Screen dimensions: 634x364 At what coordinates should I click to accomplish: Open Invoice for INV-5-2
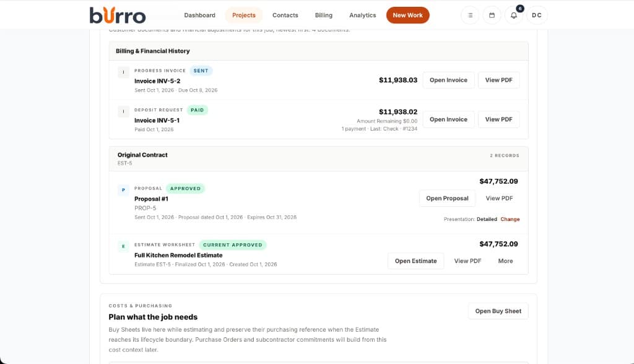click(x=448, y=80)
